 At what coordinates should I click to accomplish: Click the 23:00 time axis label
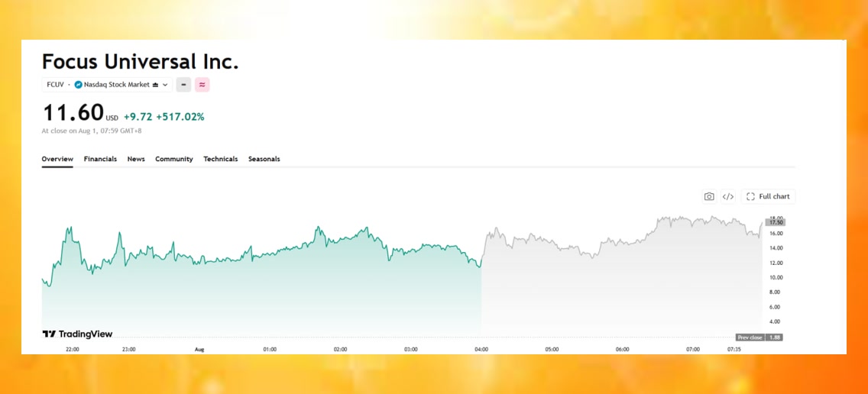tap(129, 349)
